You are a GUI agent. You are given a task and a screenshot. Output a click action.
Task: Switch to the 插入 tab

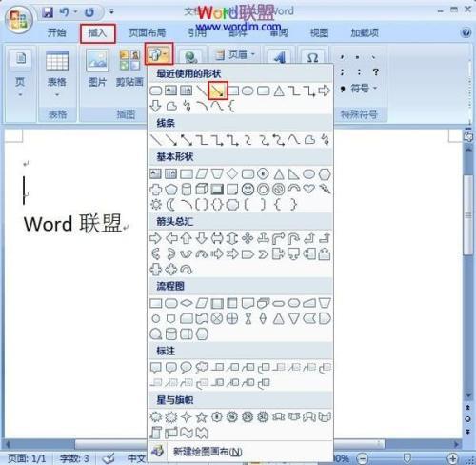(x=97, y=33)
